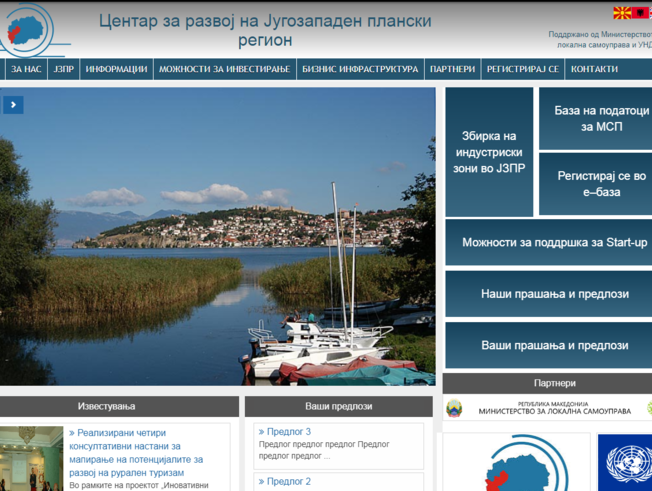Open the РЕГИСТРИРАЈ СЕ page

[522, 69]
